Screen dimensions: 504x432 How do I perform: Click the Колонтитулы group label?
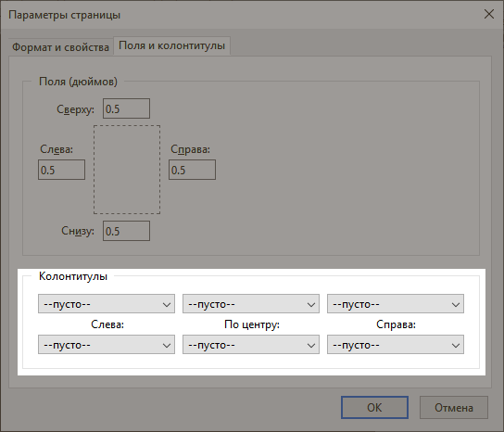pos(73,276)
